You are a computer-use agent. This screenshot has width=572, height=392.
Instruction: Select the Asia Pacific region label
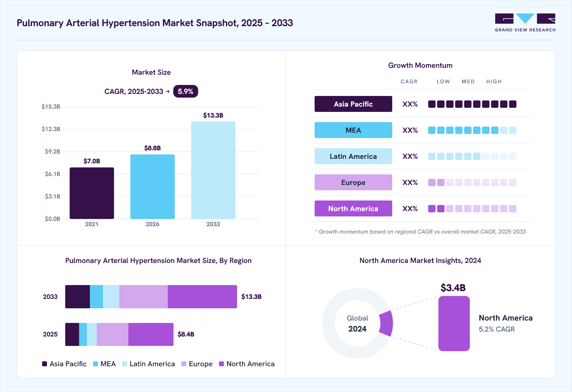coord(353,104)
